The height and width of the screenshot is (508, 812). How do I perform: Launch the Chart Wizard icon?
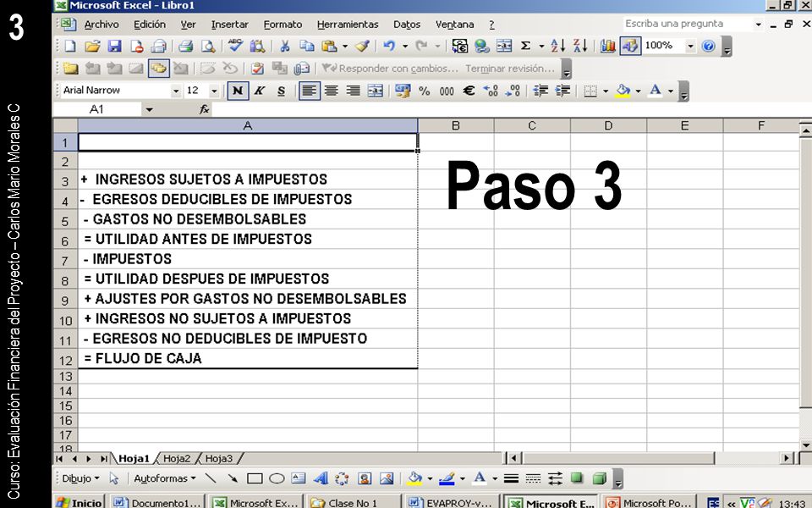click(x=607, y=46)
